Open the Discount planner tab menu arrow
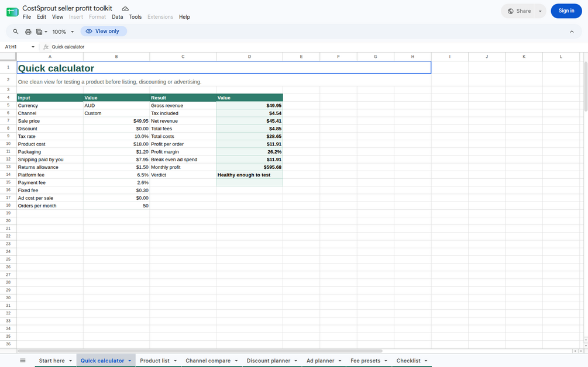588x367 pixels. coord(296,361)
